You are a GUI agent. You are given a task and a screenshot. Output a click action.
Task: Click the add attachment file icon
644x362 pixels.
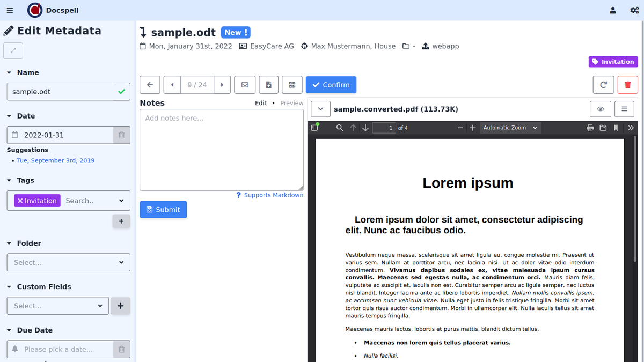[x=268, y=85]
